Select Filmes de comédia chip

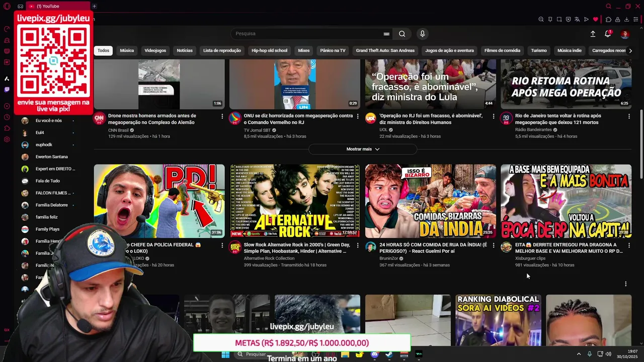point(502,50)
